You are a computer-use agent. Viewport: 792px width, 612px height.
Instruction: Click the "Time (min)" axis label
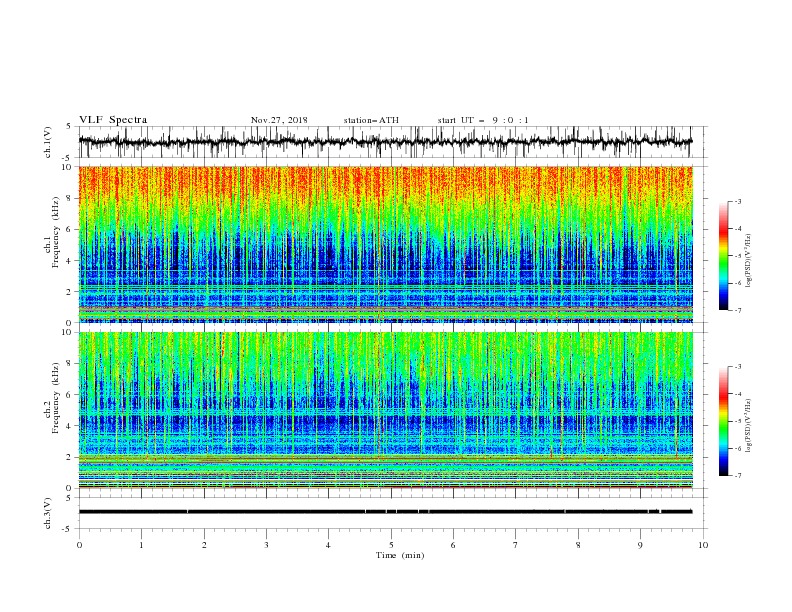tap(400, 555)
